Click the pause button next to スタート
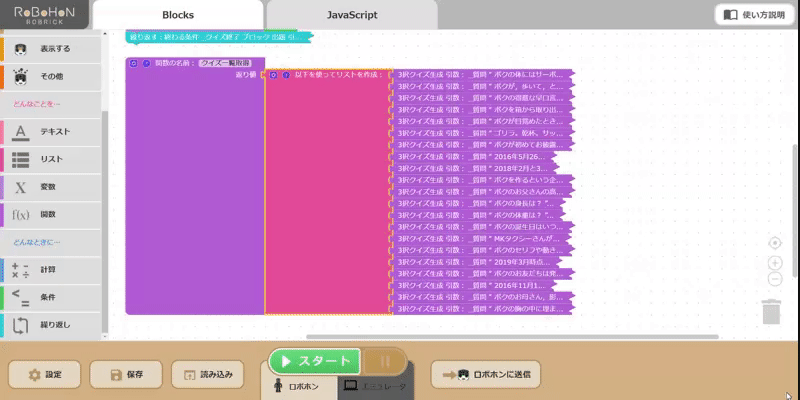 pos(385,361)
